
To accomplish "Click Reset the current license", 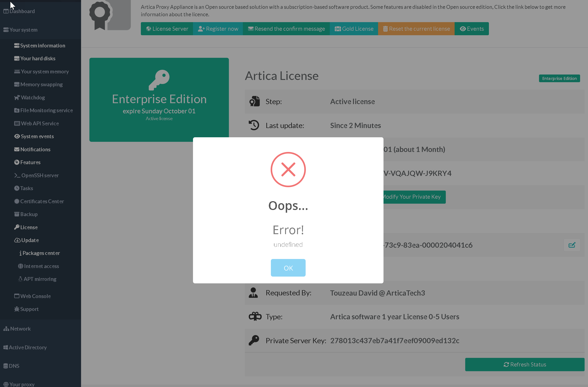I will pos(416,29).
